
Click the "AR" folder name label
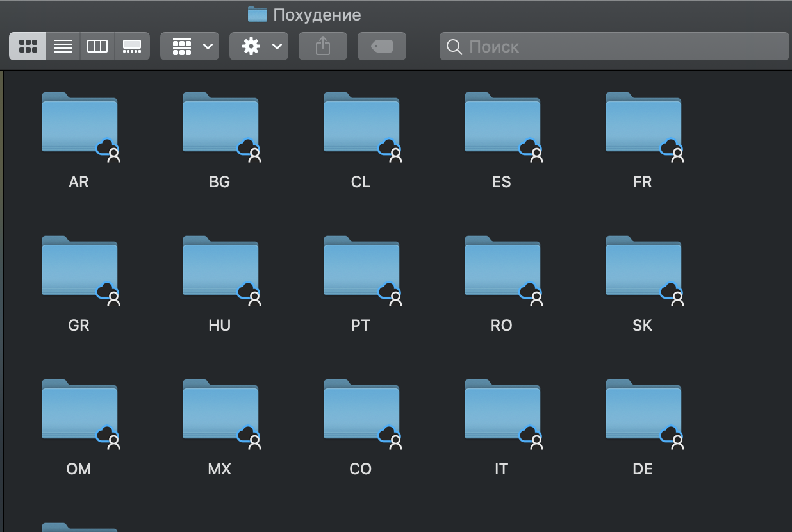(79, 182)
